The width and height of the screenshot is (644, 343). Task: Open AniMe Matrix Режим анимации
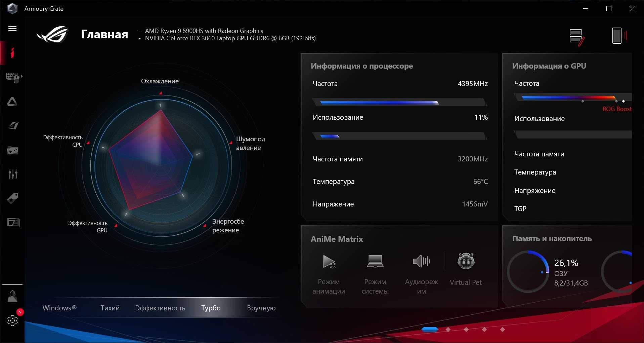(x=329, y=273)
